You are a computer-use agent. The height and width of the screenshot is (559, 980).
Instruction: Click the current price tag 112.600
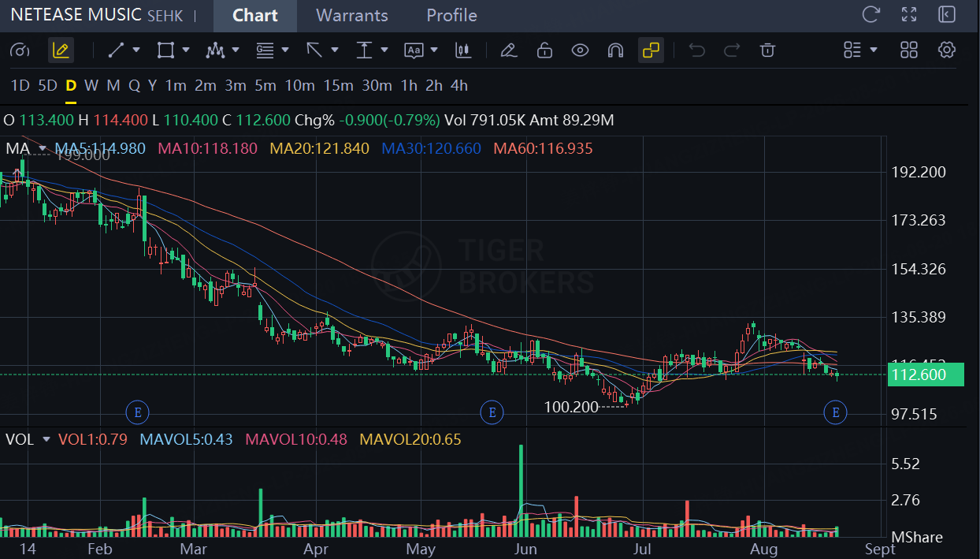926,375
